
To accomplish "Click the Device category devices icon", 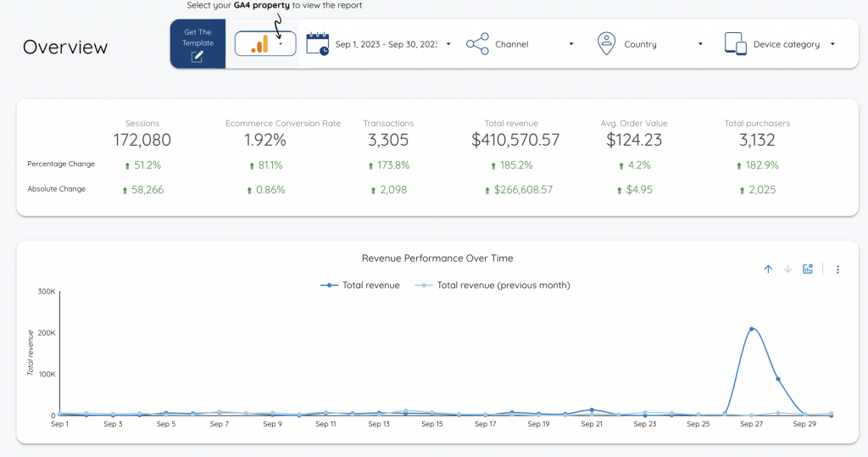I will click(x=736, y=44).
